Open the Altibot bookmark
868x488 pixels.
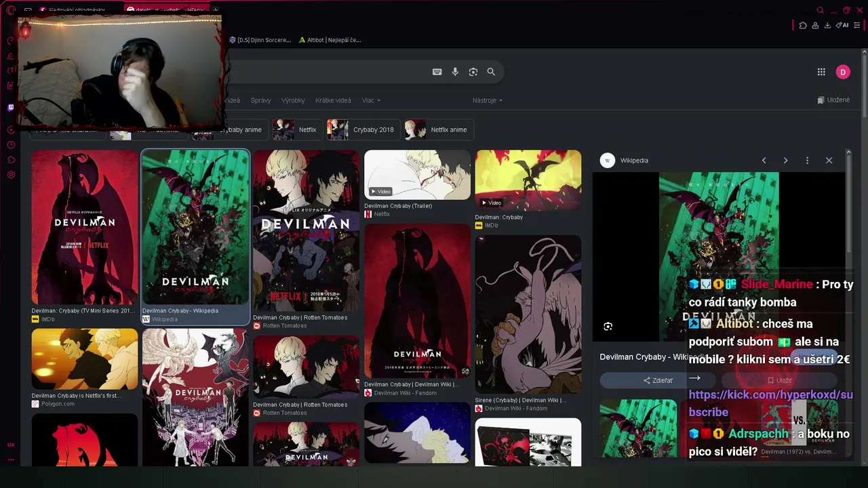tap(330, 40)
